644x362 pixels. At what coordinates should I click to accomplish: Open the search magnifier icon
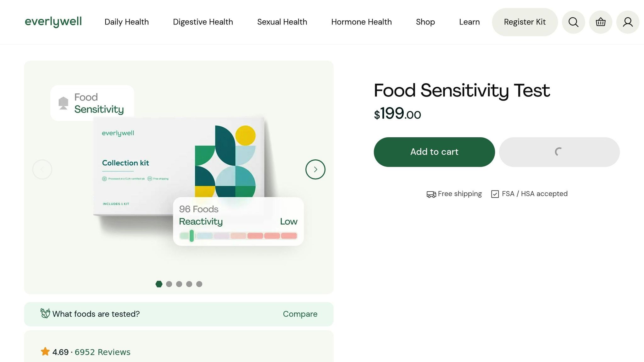coord(573,22)
